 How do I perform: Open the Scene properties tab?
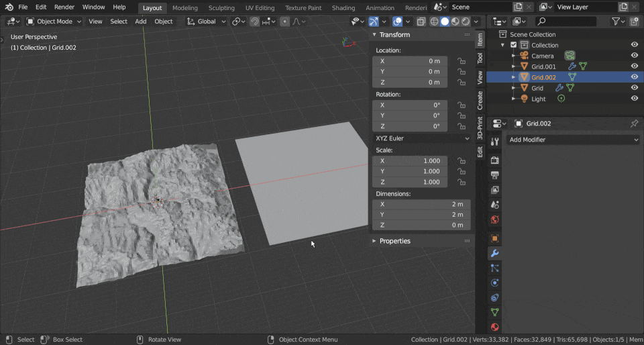495,205
